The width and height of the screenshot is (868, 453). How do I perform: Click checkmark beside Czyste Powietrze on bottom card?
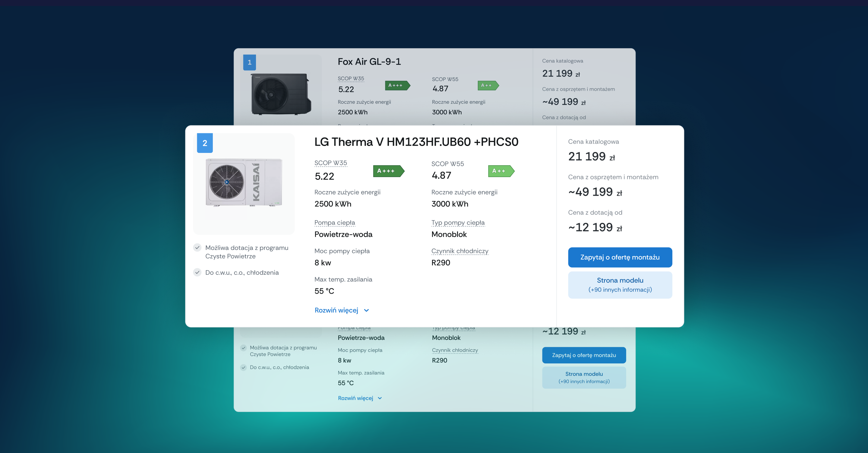coord(243,347)
